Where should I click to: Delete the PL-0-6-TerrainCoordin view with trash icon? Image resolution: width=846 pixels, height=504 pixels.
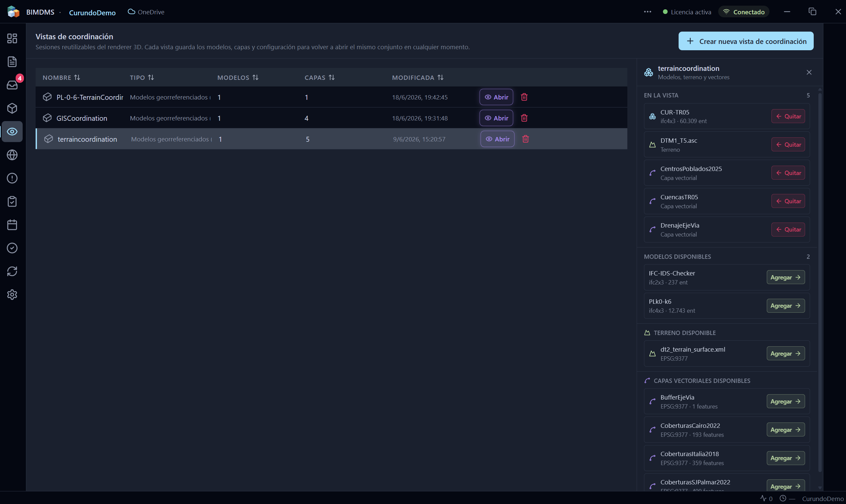[524, 97]
